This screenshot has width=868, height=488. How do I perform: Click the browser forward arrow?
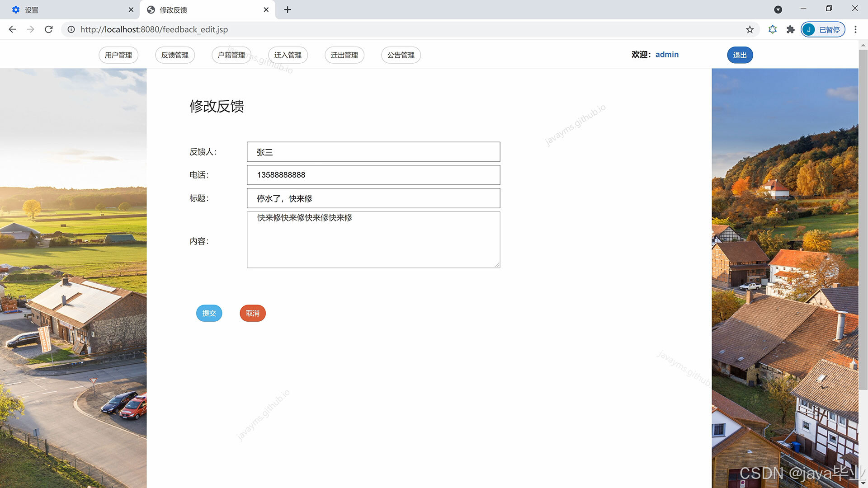point(30,29)
